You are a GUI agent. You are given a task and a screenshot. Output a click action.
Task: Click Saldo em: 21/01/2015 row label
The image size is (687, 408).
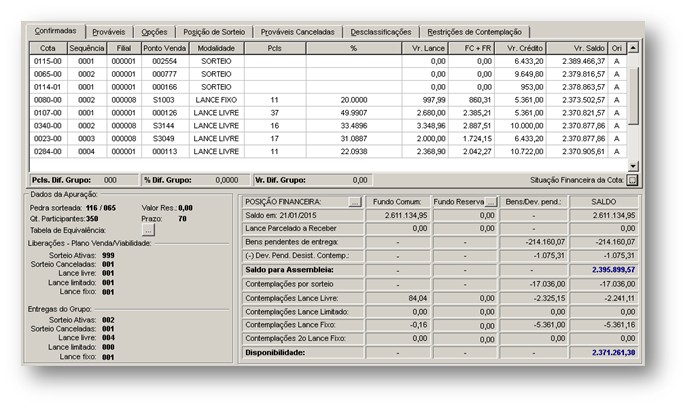point(281,216)
